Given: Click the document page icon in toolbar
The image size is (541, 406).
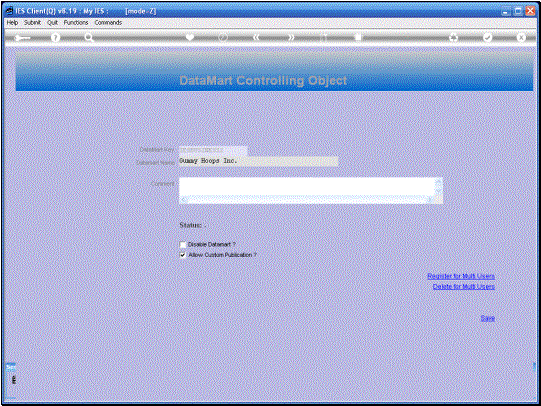Looking at the screenshot, I should (x=358, y=37).
